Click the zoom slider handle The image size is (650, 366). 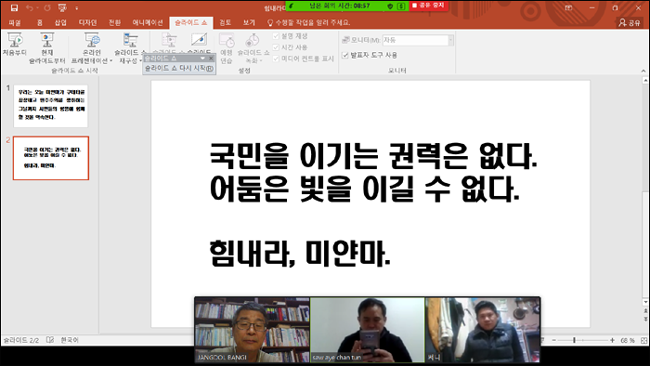(574, 340)
